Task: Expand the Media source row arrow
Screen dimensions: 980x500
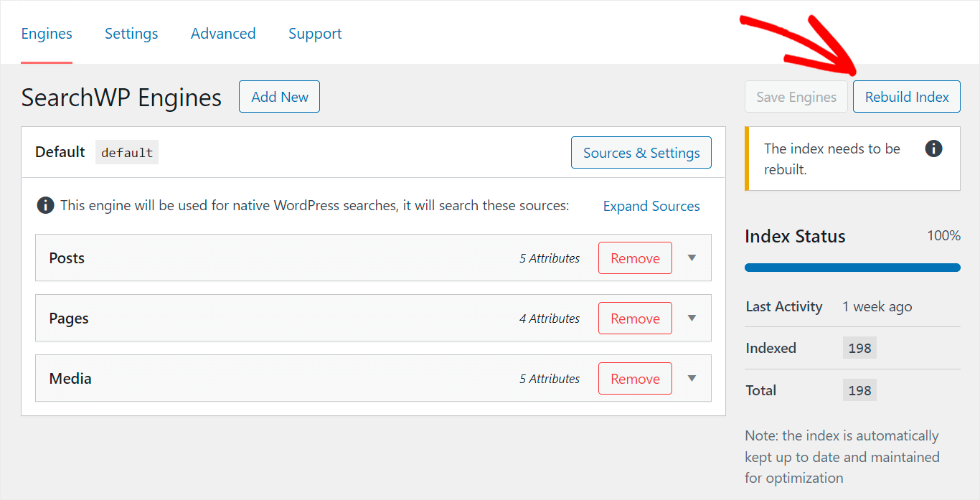Action: (x=692, y=379)
